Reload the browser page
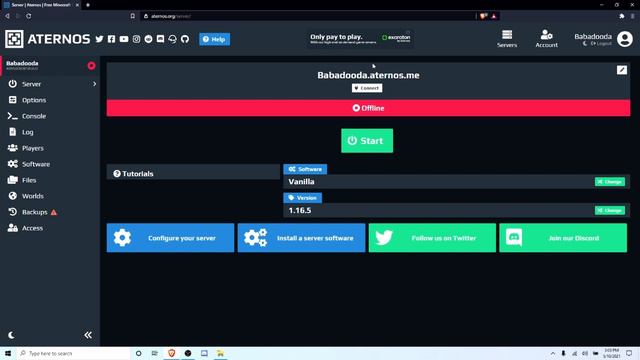Viewport: 640px width, 360px height. [29, 16]
